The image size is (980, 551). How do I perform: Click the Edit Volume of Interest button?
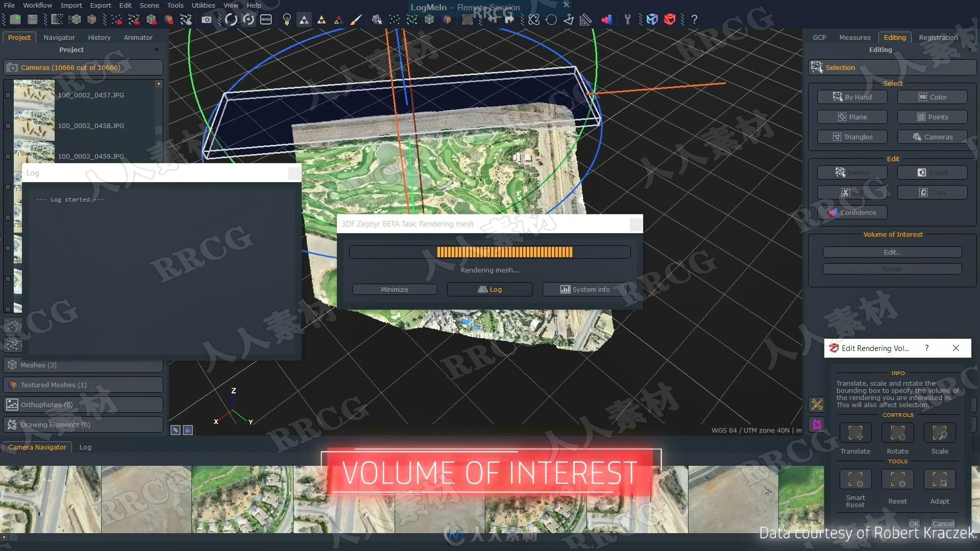pos(892,252)
